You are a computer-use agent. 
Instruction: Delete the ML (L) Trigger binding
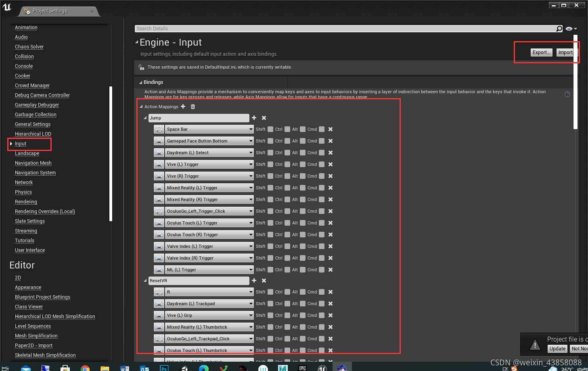331,270
